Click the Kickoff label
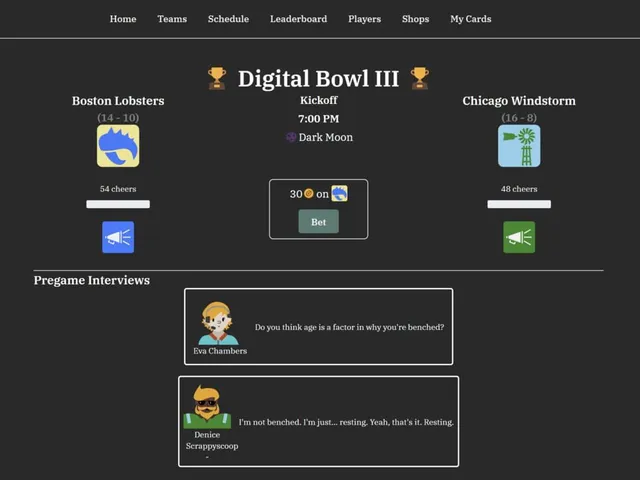The height and width of the screenshot is (480, 640). coord(318,100)
